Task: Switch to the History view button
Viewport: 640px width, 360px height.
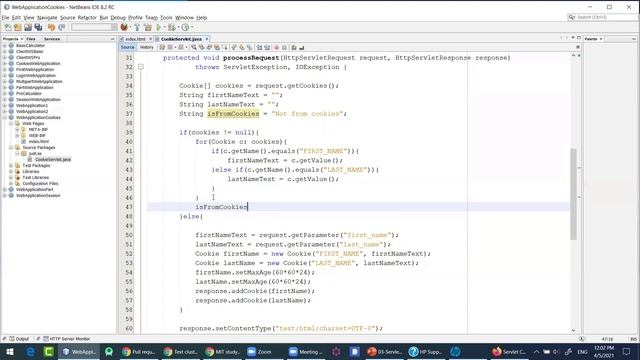Action: 147,47
